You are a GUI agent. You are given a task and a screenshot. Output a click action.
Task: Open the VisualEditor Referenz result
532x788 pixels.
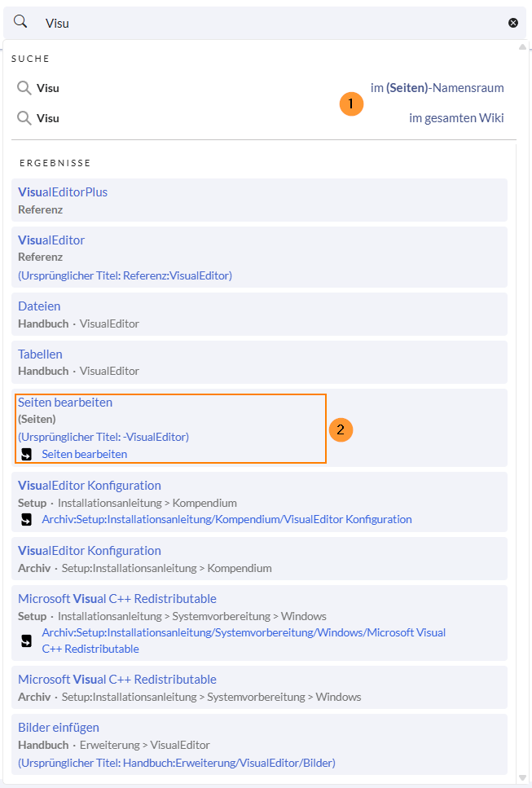click(51, 240)
